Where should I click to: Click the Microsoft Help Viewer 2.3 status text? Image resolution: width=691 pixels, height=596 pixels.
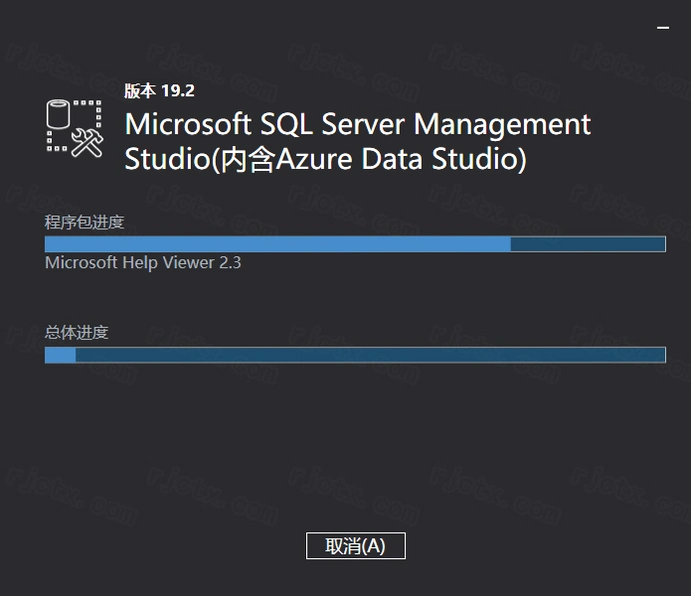point(143,263)
